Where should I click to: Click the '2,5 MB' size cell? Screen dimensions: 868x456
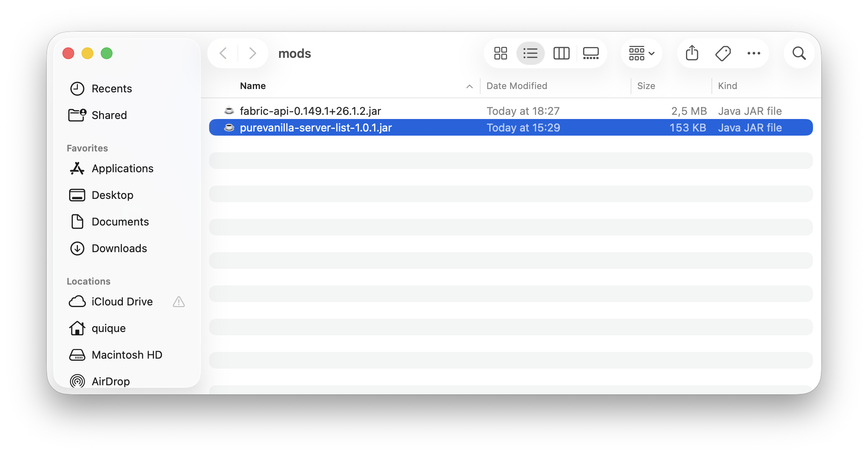[689, 111]
